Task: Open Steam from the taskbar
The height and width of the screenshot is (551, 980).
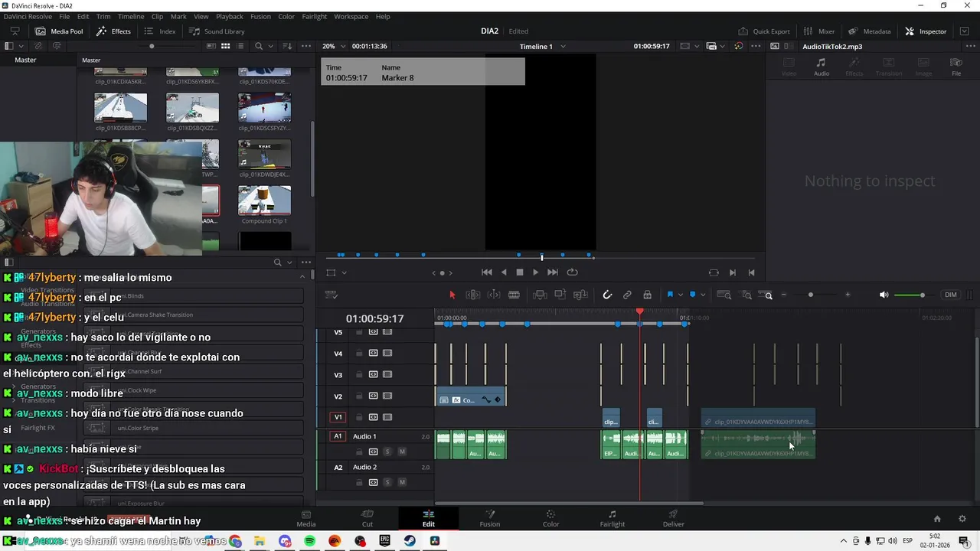Action: (410, 541)
